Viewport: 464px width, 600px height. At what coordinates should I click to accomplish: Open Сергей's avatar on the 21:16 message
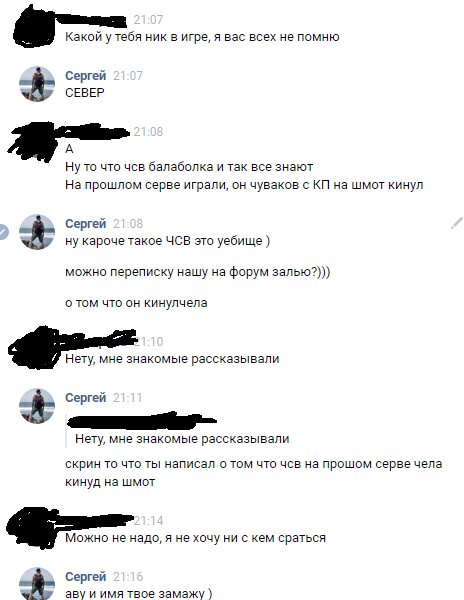tap(37, 584)
